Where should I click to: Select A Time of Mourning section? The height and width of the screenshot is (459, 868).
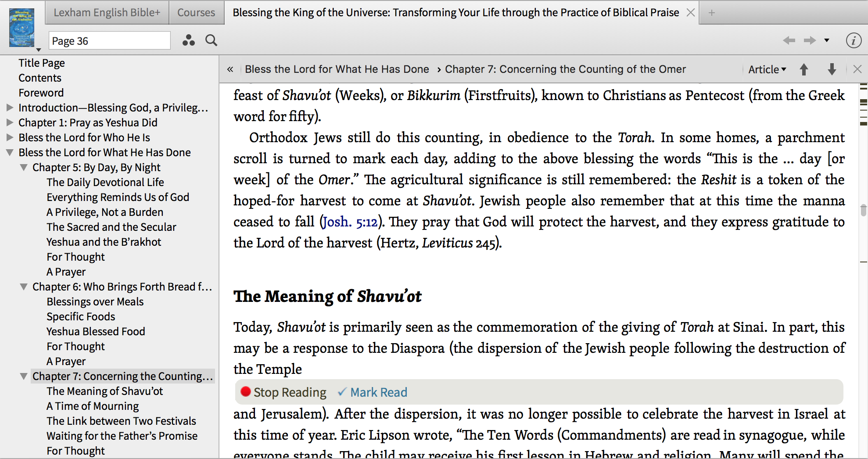93,406
